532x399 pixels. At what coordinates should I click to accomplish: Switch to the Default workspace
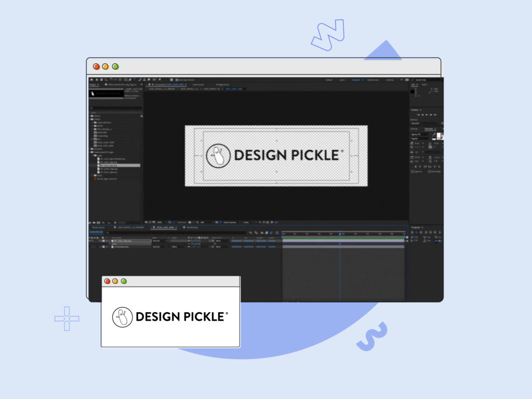click(x=329, y=80)
